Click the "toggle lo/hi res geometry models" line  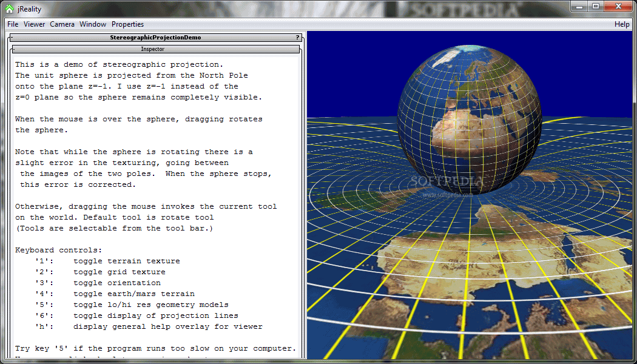click(x=150, y=305)
